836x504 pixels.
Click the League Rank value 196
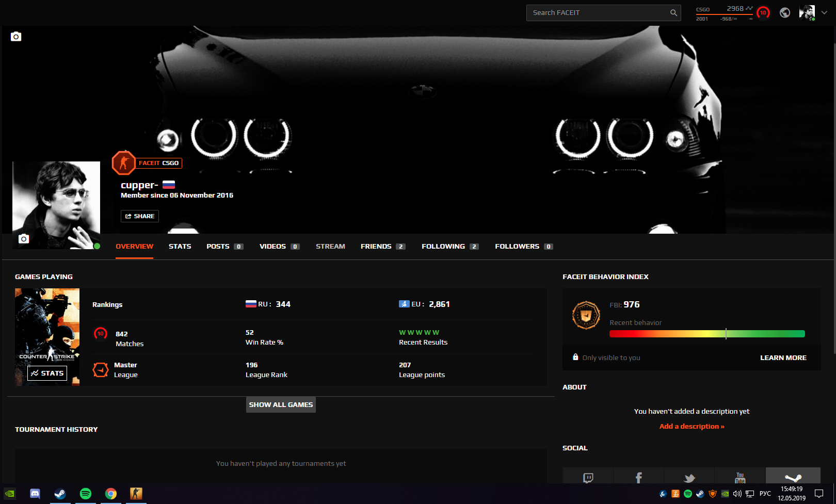[251, 365]
